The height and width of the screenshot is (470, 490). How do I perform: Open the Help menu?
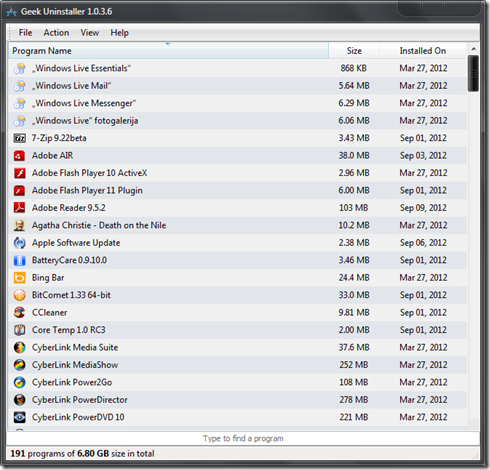[x=119, y=33]
